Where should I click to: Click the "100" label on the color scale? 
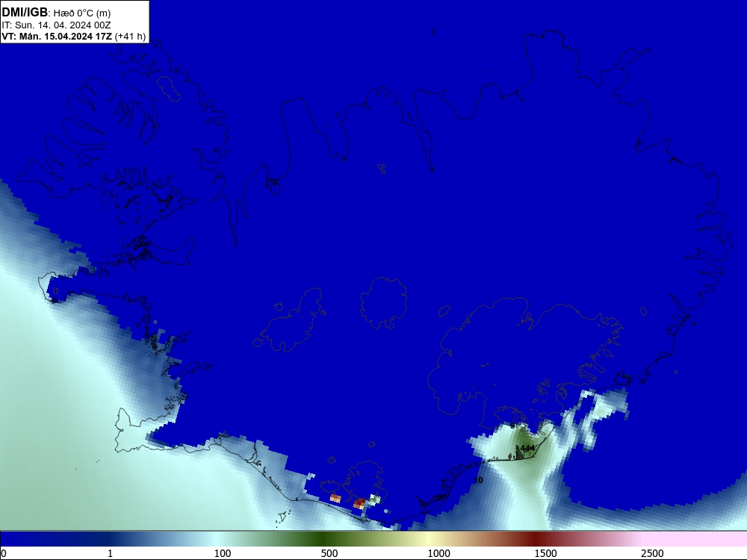point(223,553)
